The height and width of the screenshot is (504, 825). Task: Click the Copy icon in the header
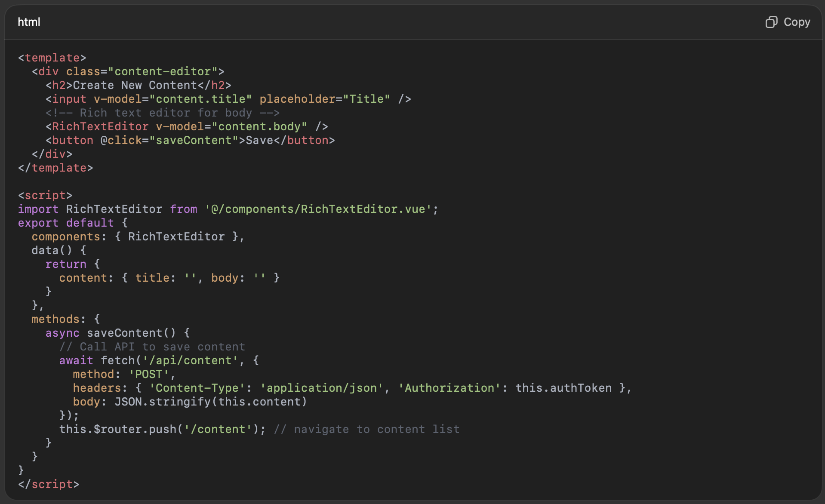pyautogui.click(x=771, y=22)
